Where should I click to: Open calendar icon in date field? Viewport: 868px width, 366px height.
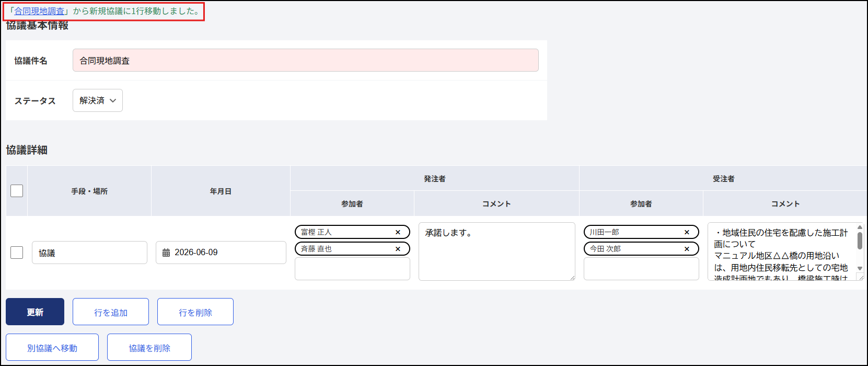(x=166, y=253)
